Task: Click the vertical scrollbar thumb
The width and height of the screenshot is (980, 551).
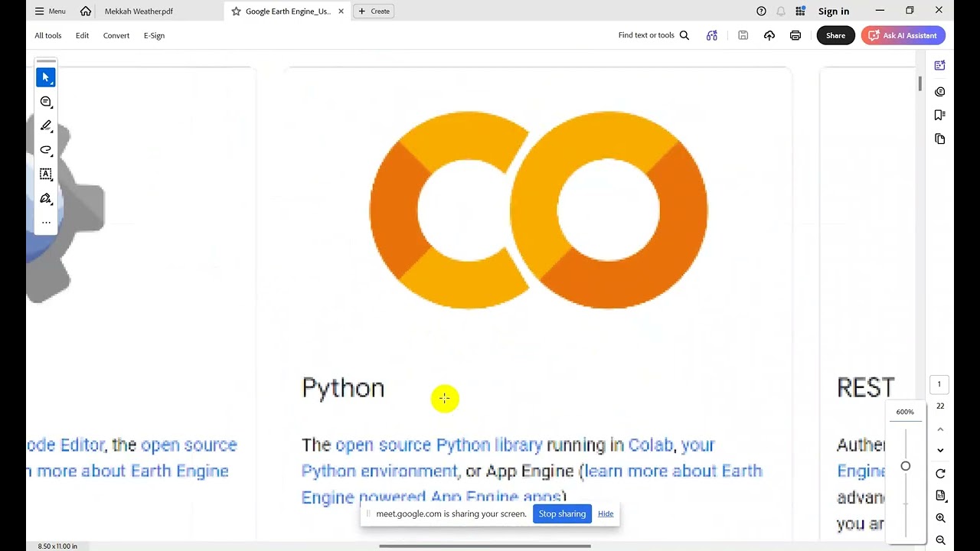Action: (x=920, y=83)
